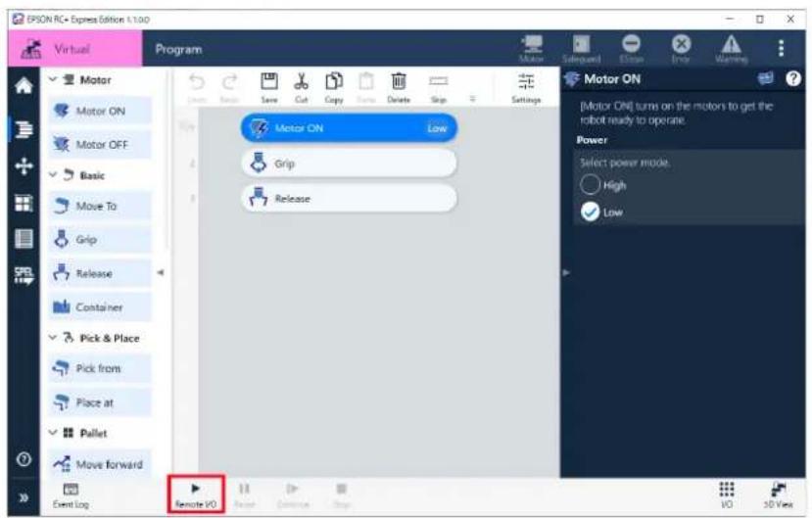The height and width of the screenshot is (518, 812).
Task: Click the Program header title
Action: [178, 49]
